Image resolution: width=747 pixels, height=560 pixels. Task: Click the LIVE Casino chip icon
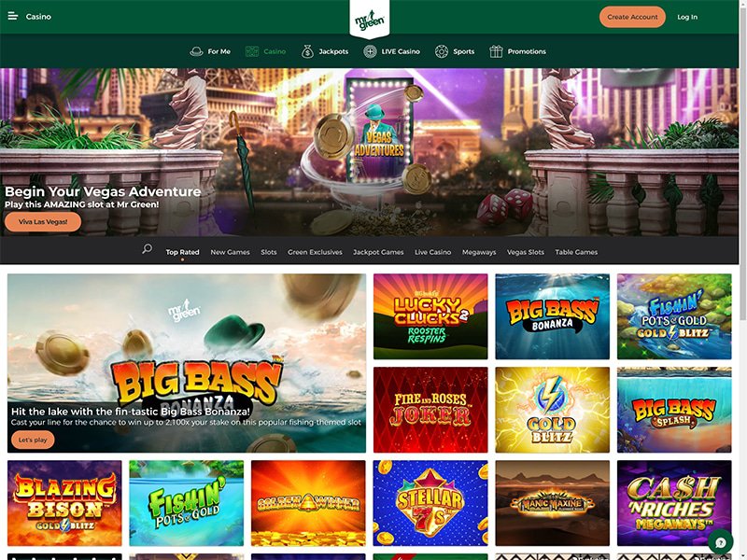click(370, 51)
